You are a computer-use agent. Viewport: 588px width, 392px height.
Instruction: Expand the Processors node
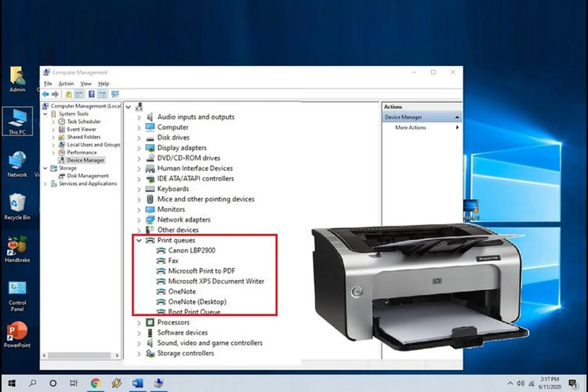click(139, 323)
